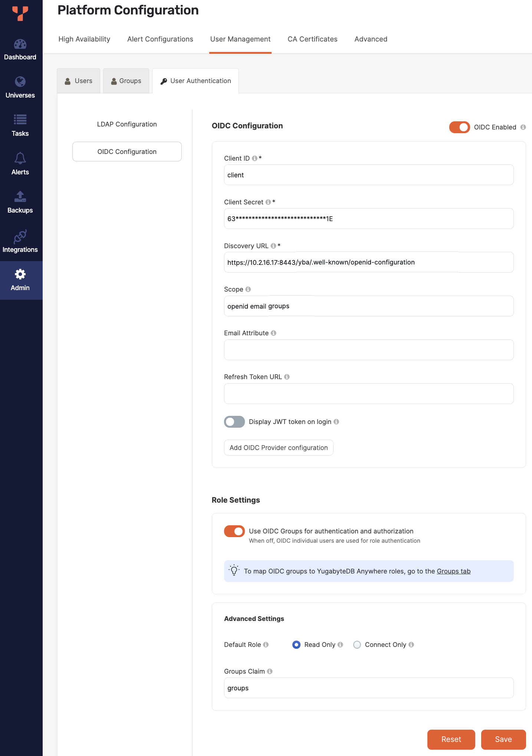Click the info icon beside Client Secret
532x756 pixels.
(x=268, y=202)
